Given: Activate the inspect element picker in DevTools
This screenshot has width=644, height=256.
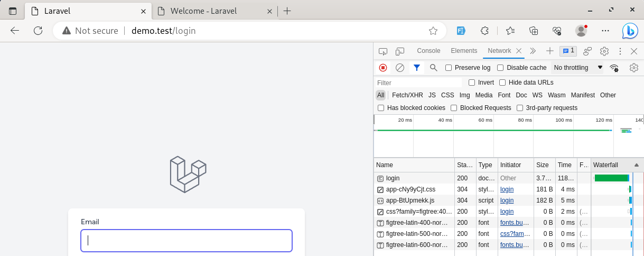Looking at the screenshot, I should [x=384, y=51].
